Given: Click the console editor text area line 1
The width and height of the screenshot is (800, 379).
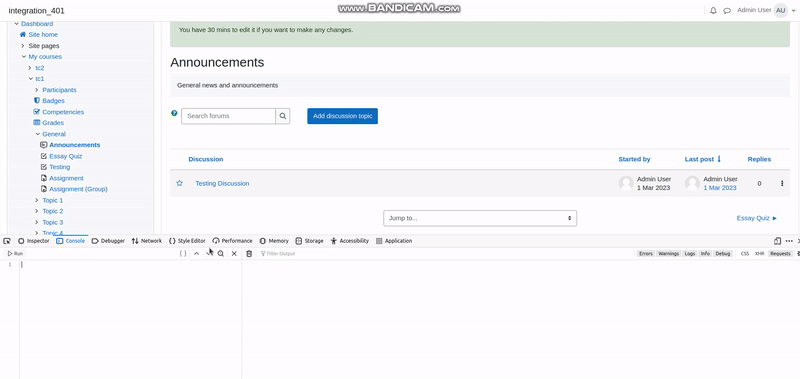Looking at the screenshot, I should [x=130, y=264].
